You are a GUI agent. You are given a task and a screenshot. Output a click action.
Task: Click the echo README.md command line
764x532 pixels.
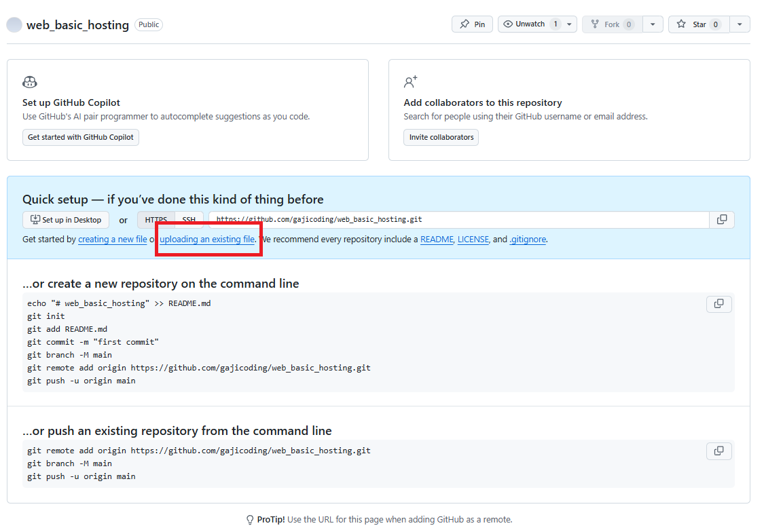(x=119, y=303)
